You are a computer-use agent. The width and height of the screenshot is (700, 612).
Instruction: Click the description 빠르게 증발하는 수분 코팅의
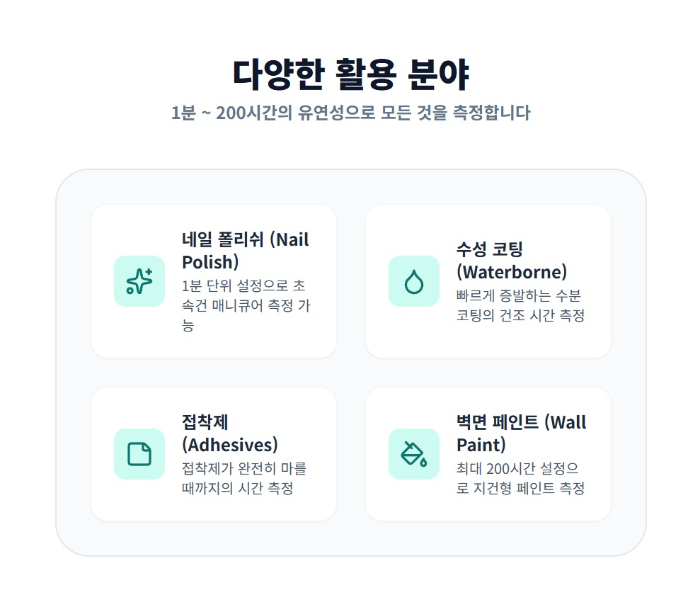point(520,305)
